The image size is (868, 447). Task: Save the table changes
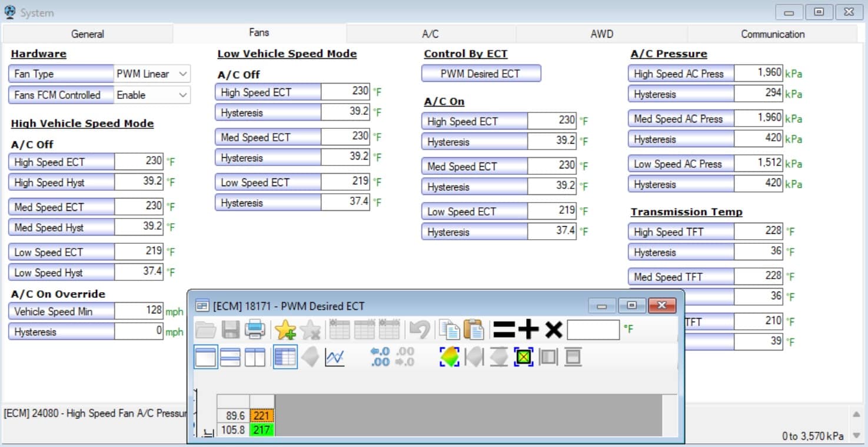pos(230,330)
